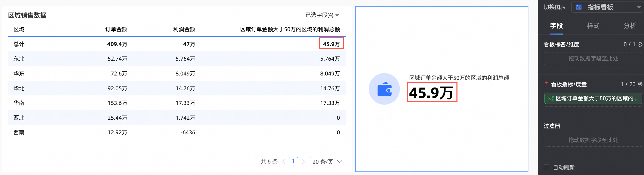Click the 12.92万 order amount cell

tap(117, 132)
